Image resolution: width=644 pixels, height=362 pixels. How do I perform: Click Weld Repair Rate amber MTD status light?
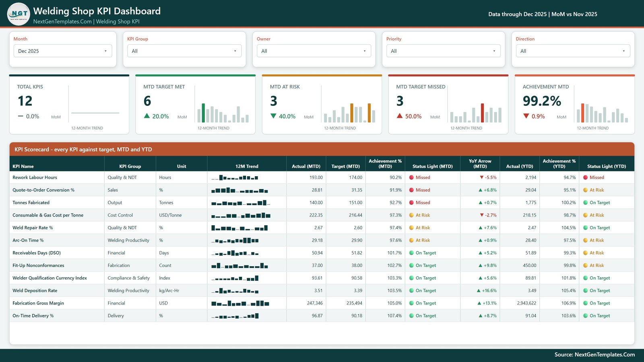tap(412, 228)
